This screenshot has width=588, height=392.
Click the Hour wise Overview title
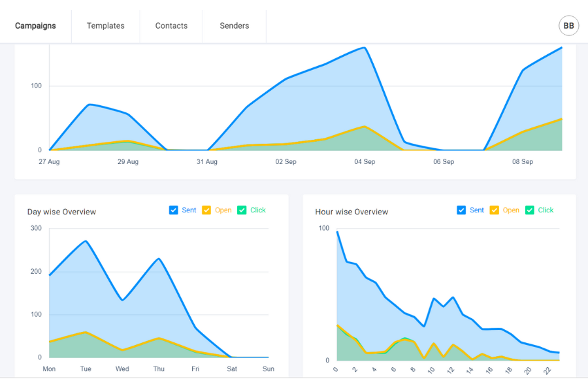(x=351, y=212)
